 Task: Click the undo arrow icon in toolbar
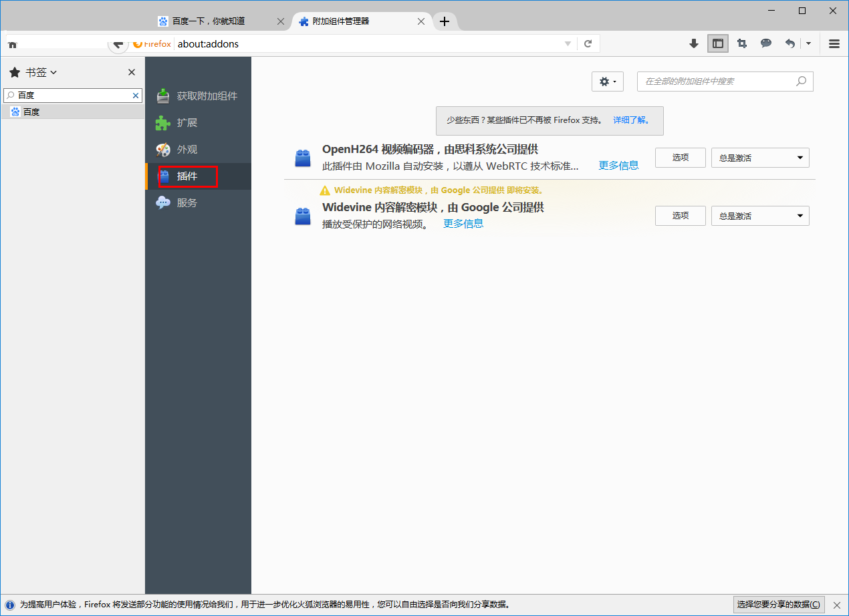[790, 43]
